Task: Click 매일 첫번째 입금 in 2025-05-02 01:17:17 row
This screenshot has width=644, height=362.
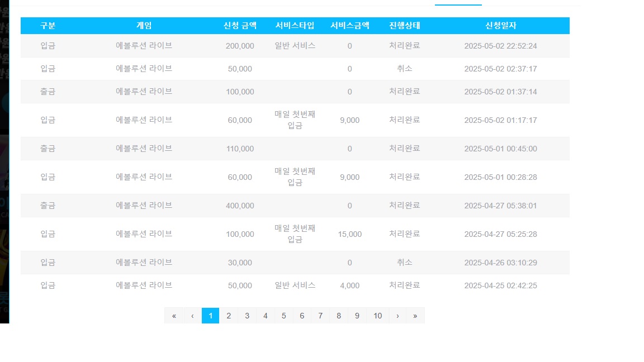Action: [x=295, y=120]
